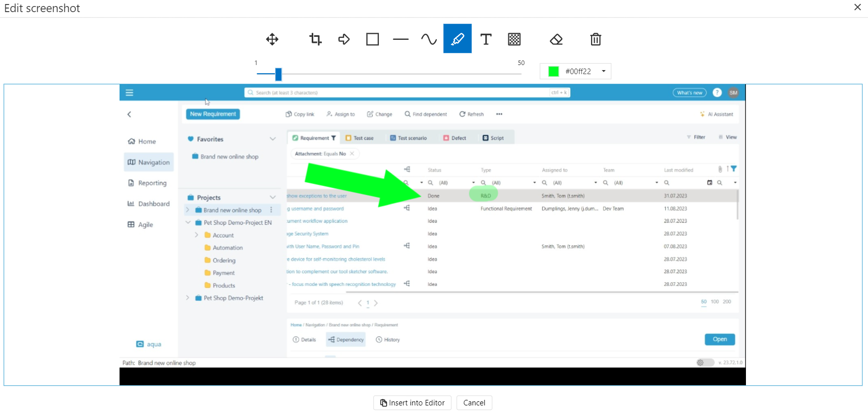Select the Crop tool
This screenshot has width=868, height=415.
315,39
